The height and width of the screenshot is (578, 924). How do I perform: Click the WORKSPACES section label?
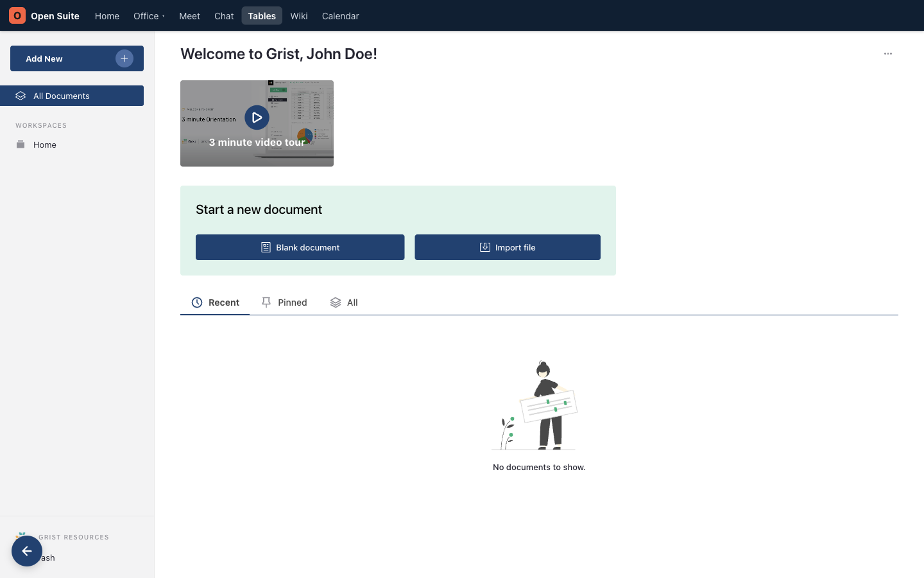point(41,126)
